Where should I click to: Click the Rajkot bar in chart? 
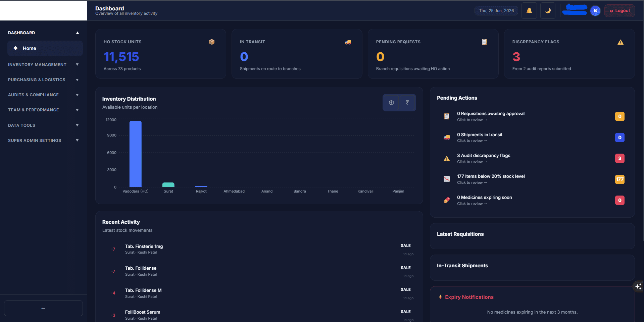(201, 186)
